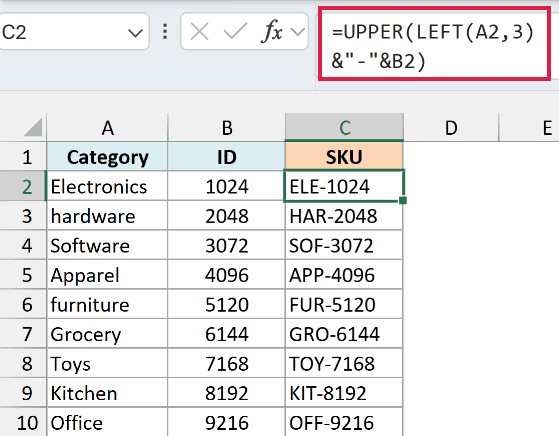Select ID cell 9216
This screenshot has width=559, height=436.
pos(226,422)
